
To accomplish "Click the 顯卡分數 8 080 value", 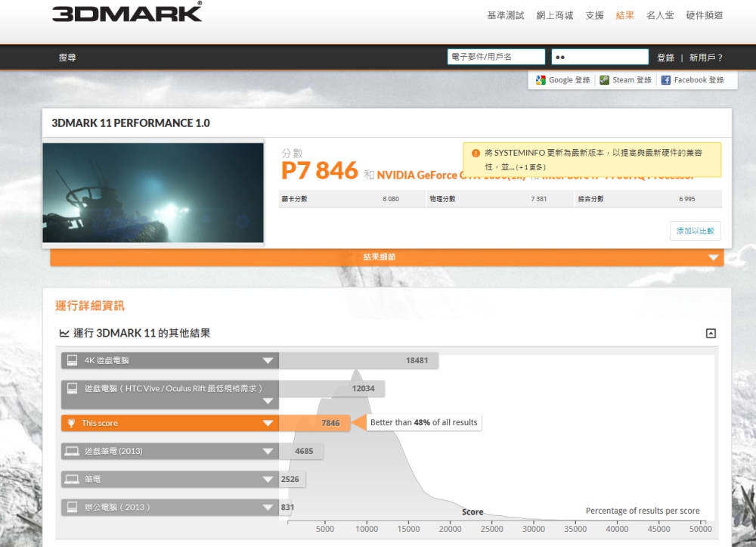I will pos(391,199).
